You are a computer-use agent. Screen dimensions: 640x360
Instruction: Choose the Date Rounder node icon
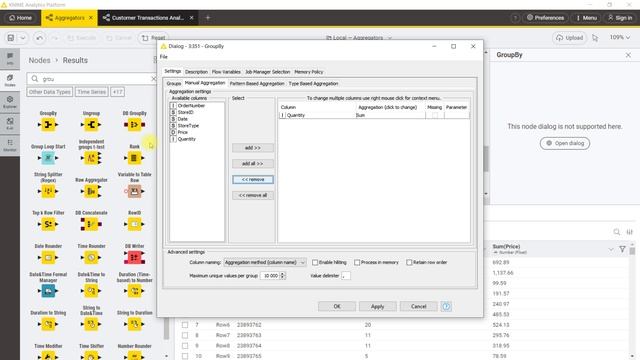(48, 258)
